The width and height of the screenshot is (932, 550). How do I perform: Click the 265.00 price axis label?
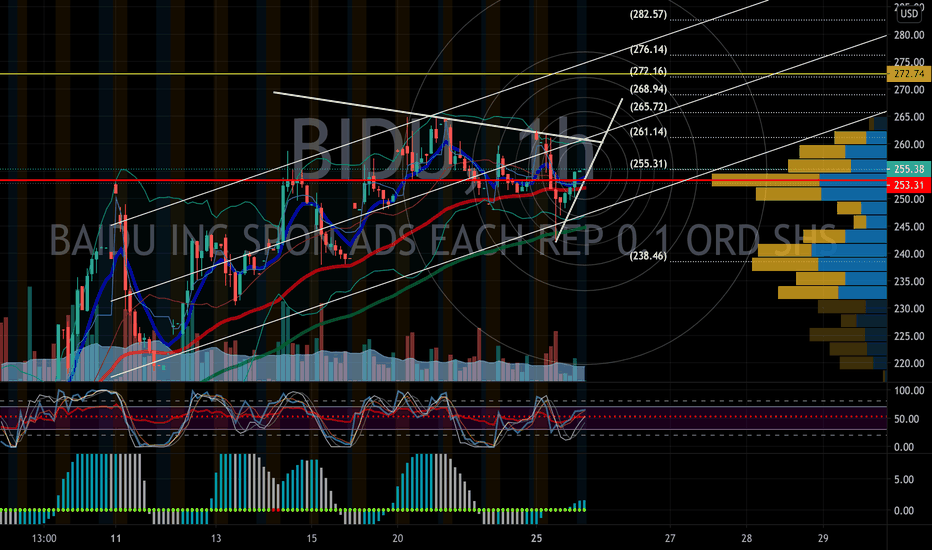coord(909,117)
